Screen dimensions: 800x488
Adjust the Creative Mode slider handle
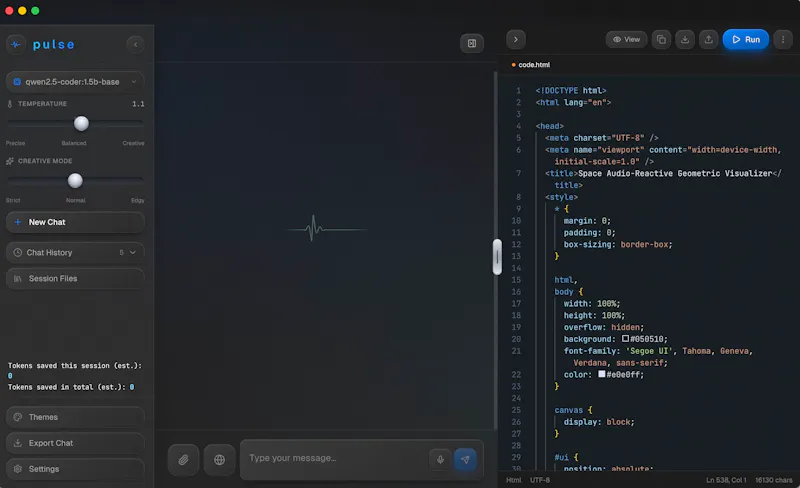point(75,180)
